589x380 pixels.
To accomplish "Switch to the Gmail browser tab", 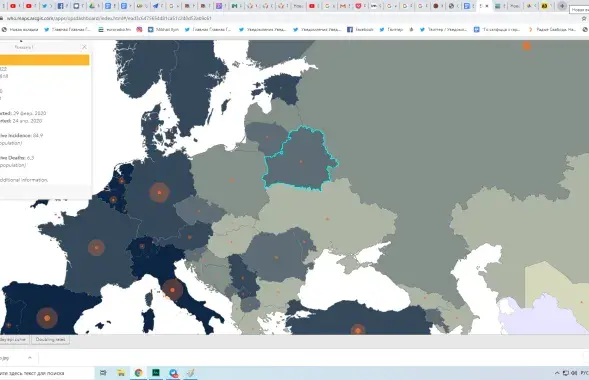I will (344, 6).
